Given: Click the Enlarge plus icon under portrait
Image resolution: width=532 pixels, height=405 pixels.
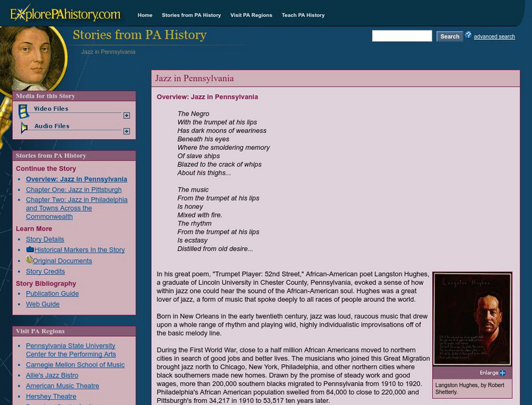Looking at the screenshot, I should click(502, 373).
